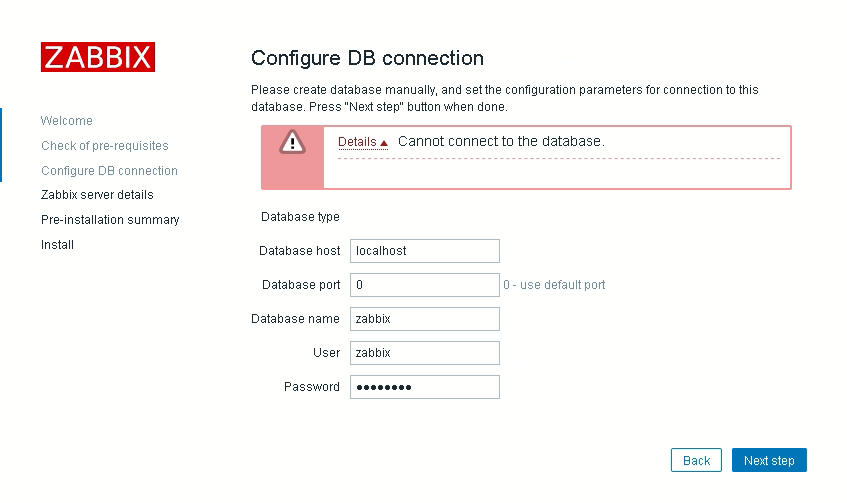
Task: Select the Welcome step in sidebar
Action: click(66, 120)
